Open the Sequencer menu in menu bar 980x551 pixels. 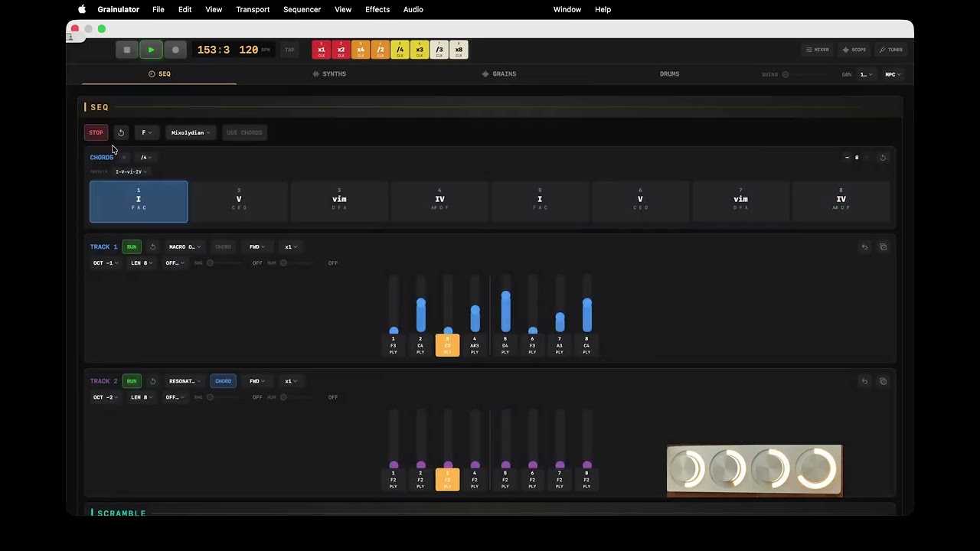pyautogui.click(x=302, y=9)
